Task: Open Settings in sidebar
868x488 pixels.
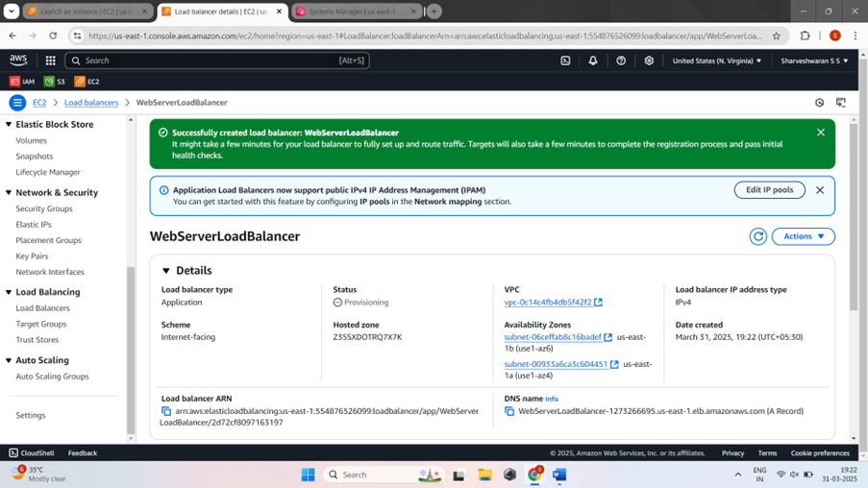Action: pyautogui.click(x=31, y=415)
